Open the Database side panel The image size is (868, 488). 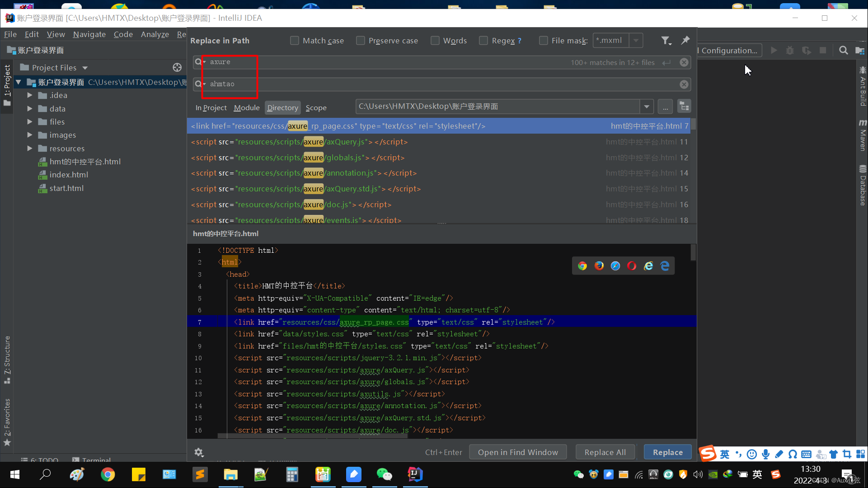[863, 186]
